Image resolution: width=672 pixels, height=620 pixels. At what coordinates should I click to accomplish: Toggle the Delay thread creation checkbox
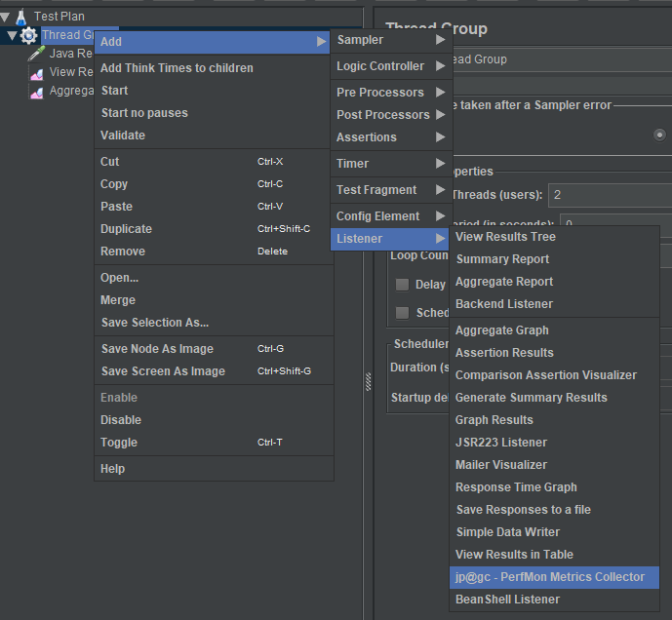coord(402,285)
